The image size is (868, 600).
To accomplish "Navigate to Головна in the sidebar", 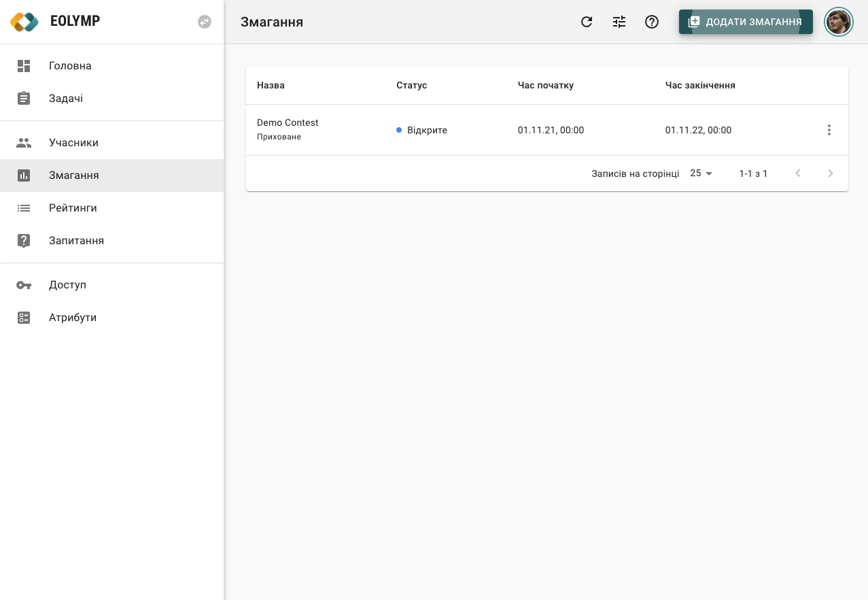I will tap(70, 66).
